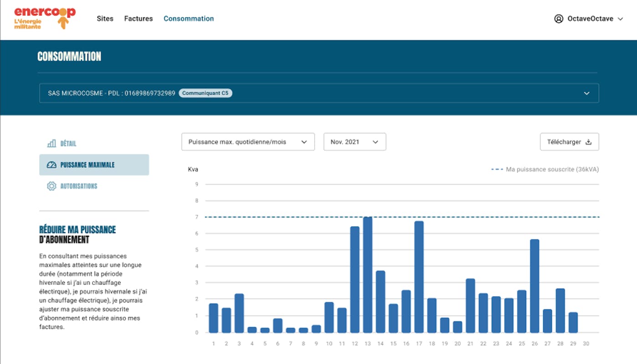Click the bar for day 20
The image size is (637, 364).
coord(458,327)
